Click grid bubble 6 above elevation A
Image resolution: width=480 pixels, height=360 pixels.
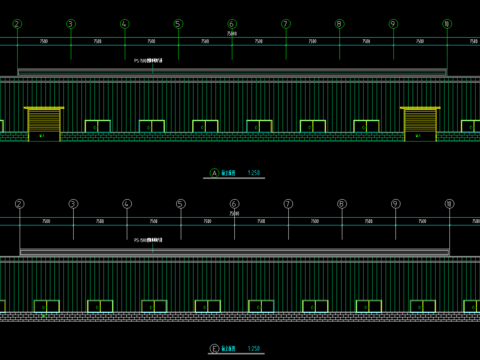point(232,24)
